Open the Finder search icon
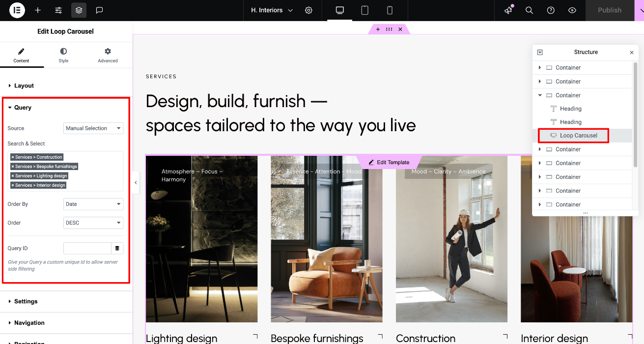The image size is (644, 344). click(529, 10)
